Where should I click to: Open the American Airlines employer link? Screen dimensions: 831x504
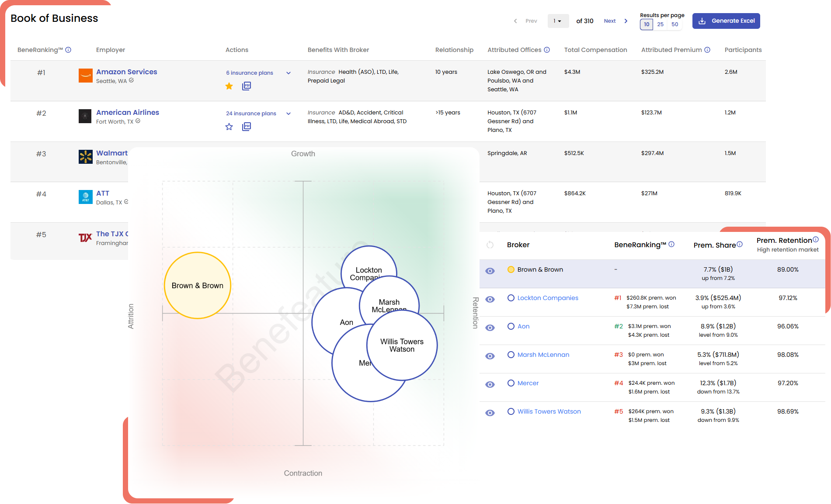pos(128,112)
